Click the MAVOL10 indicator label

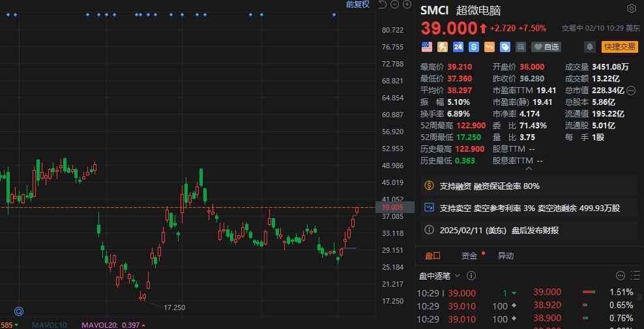50,325
